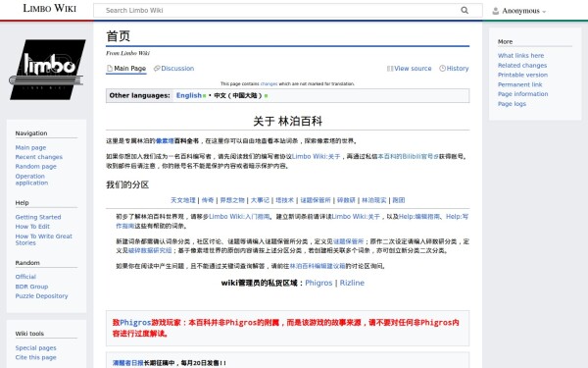
Task: Expand the Anonymous user dropdown arrow
Action: pos(544,12)
